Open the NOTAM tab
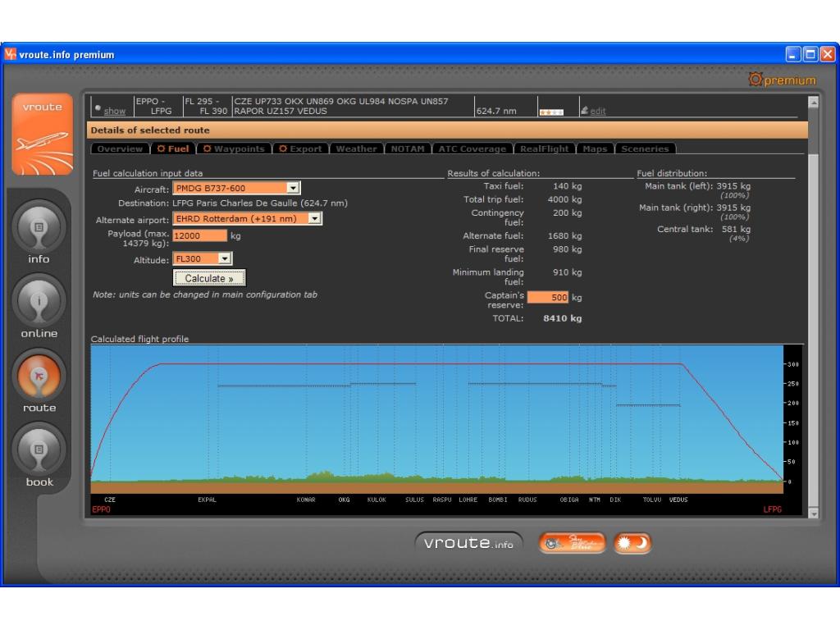840x630 pixels. 408,149
